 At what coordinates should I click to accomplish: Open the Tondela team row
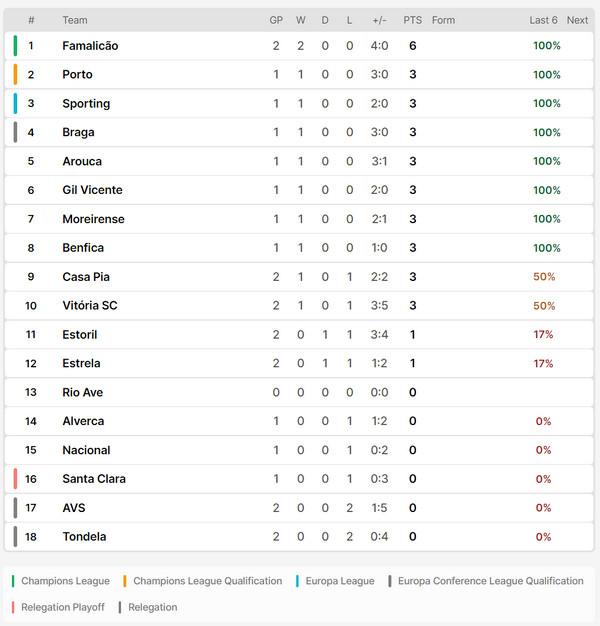click(x=299, y=537)
